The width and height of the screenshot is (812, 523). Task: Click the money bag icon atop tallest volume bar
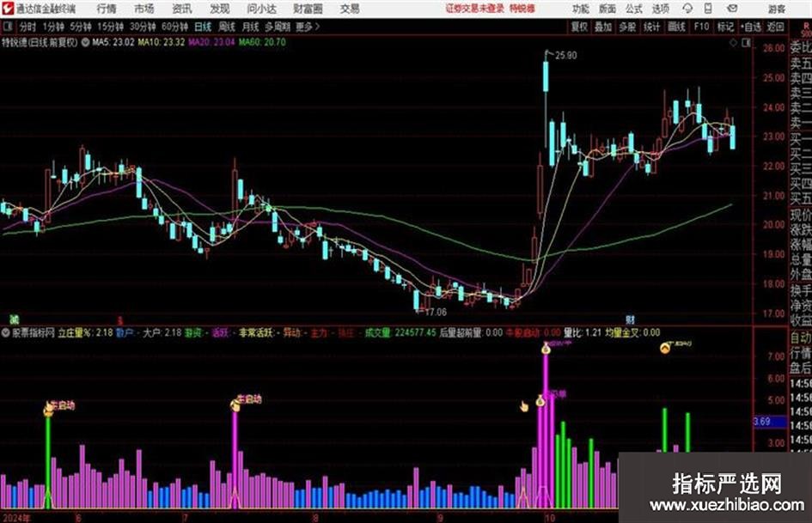(x=546, y=348)
